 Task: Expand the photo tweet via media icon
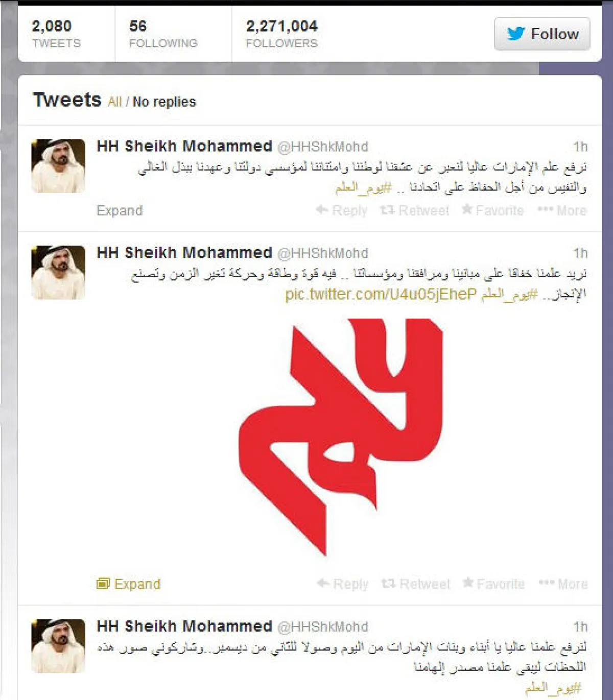[x=129, y=584]
